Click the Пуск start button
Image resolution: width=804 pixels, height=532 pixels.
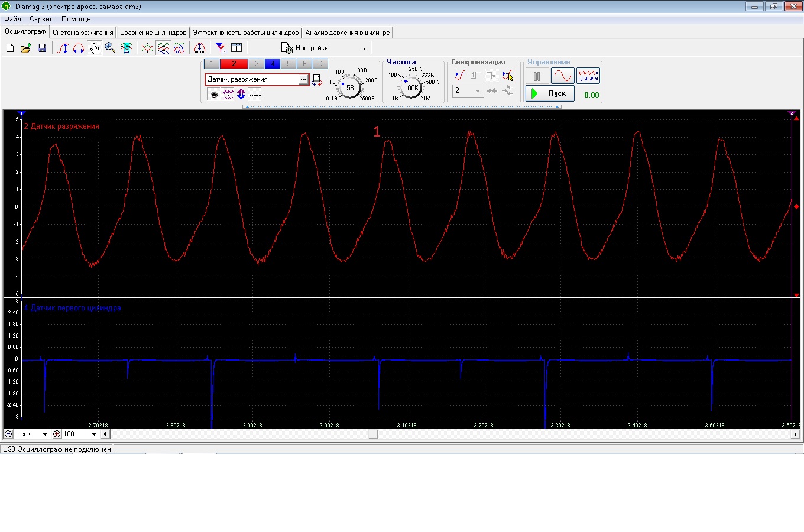550,93
